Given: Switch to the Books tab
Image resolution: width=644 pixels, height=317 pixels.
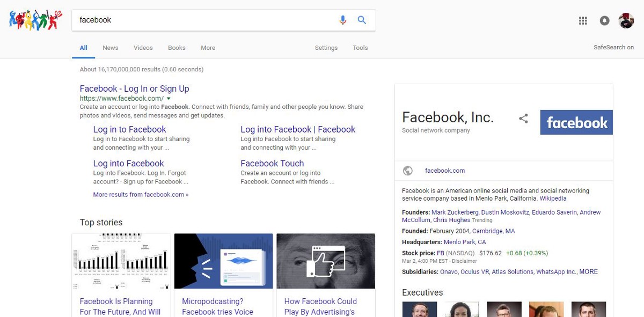Looking at the screenshot, I should click(x=177, y=48).
